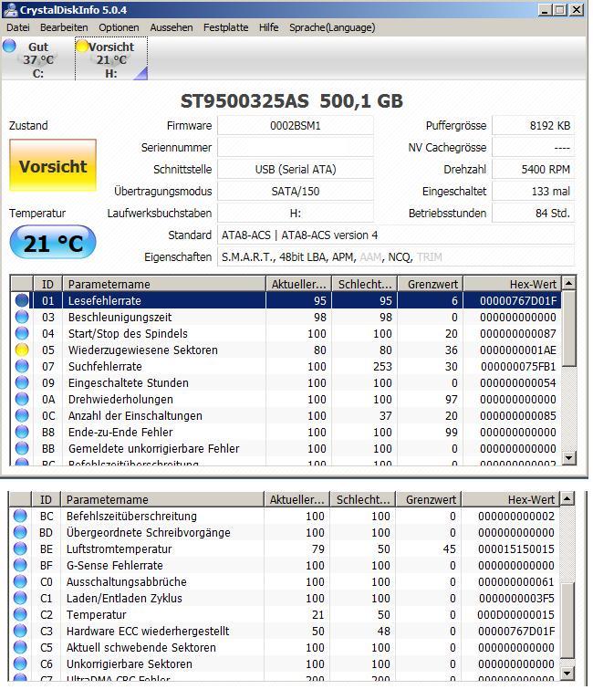593x700 pixels.
Task: Click the blue status icon for Drehwiederholungen
Action: (22, 399)
